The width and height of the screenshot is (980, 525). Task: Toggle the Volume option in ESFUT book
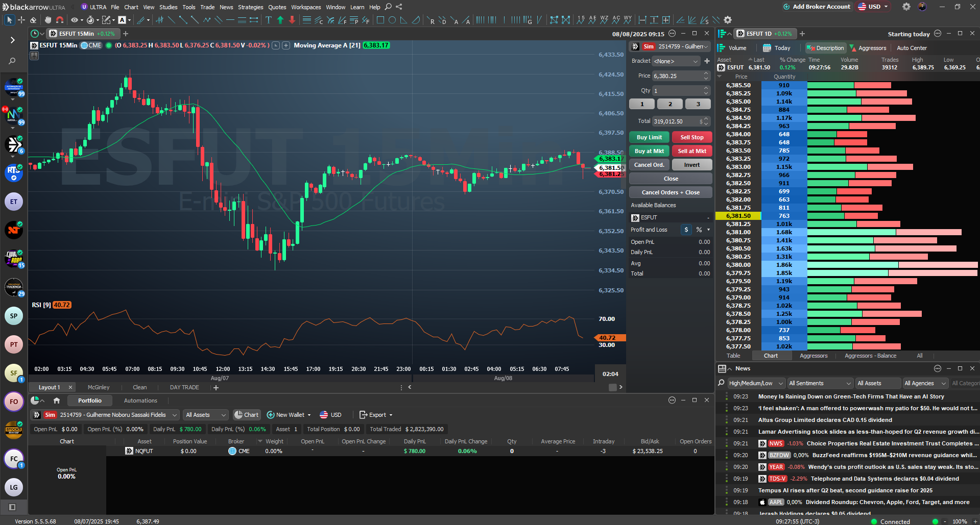pyautogui.click(x=732, y=48)
